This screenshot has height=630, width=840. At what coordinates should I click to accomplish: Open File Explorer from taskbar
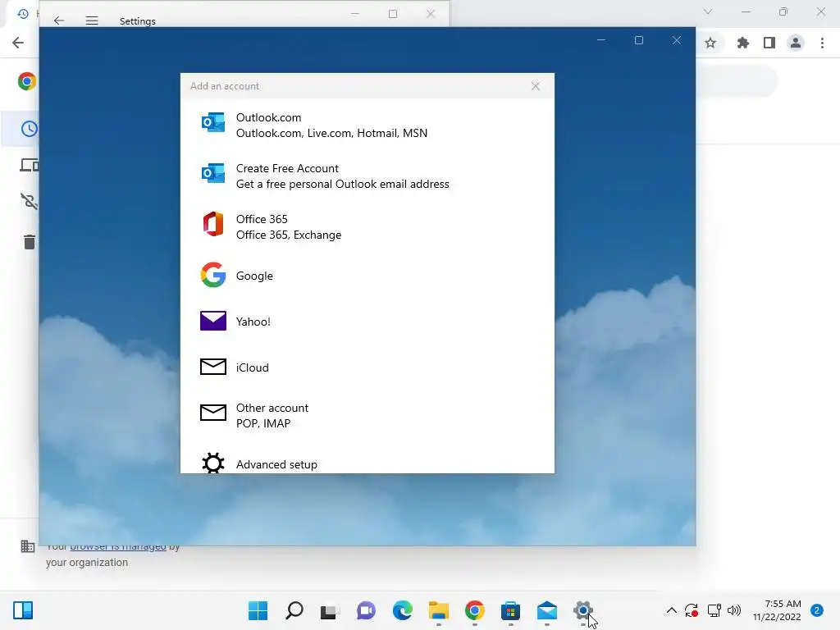438,610
